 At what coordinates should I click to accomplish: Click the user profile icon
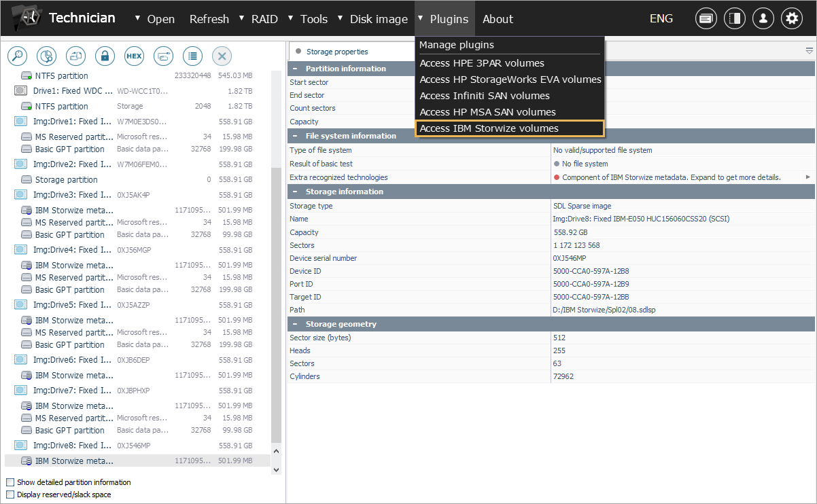point(763,19)
